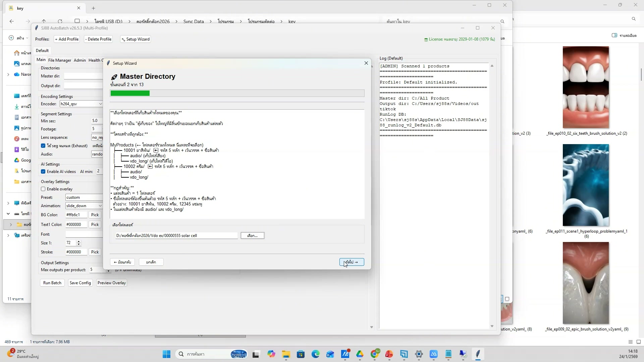
Task: Switch to the File Manager tab
Action: (59, 60)
